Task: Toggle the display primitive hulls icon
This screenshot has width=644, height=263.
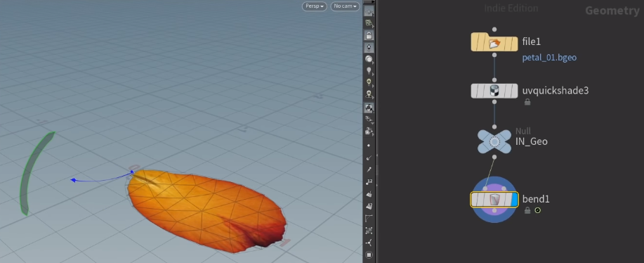Action: pos(369,218)
